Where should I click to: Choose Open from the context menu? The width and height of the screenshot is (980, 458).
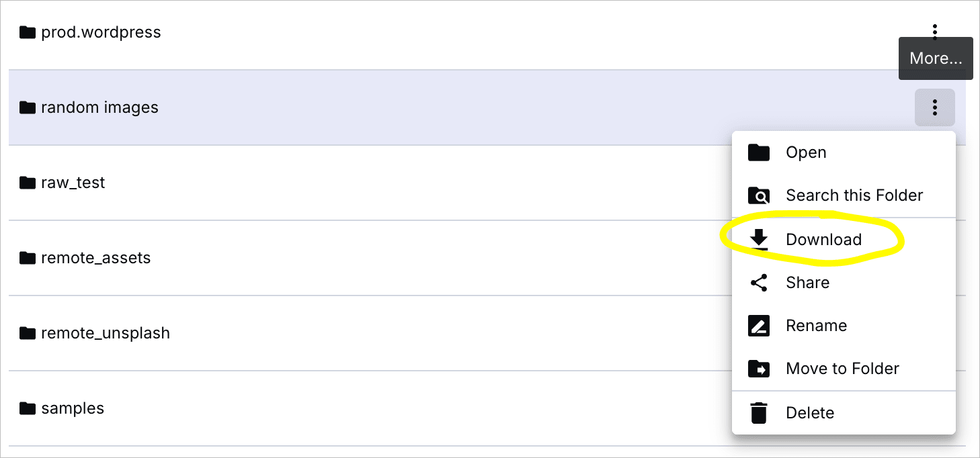(806, 152)
